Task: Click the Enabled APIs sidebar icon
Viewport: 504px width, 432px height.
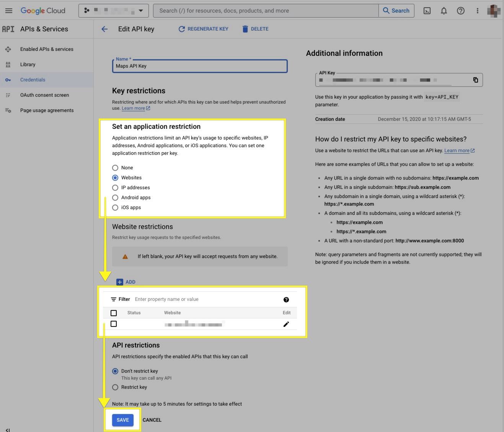Action: pyautogui.click(x=8, y=49)
